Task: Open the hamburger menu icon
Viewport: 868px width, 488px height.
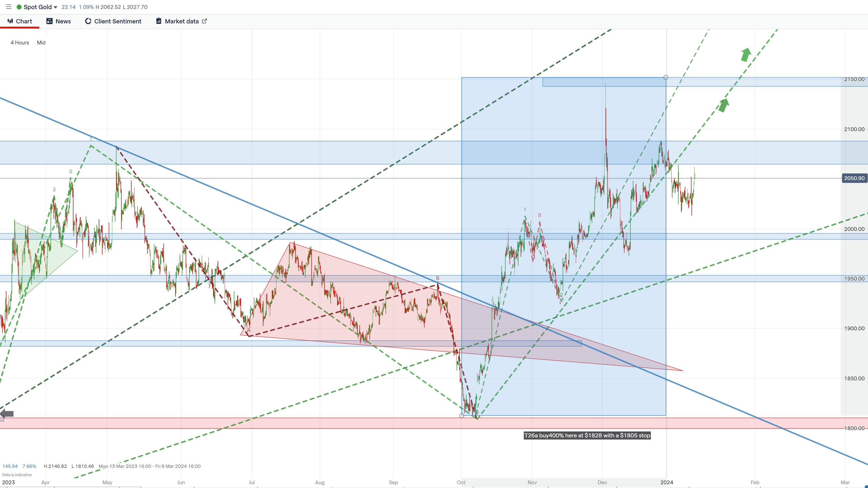Action: point(9,7)
